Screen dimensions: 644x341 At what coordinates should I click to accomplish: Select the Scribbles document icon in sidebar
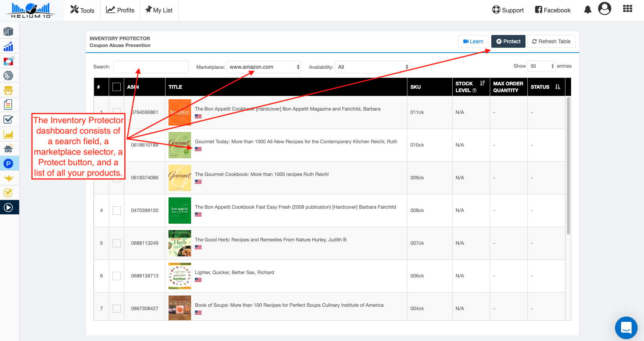8,105
